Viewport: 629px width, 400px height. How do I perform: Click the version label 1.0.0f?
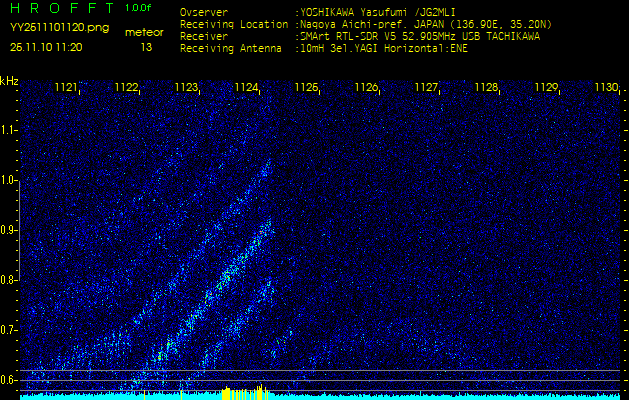tap(138, 8)
